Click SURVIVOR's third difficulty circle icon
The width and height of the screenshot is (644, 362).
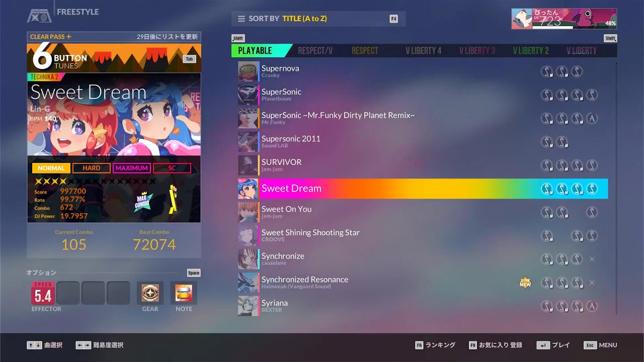[x=577, y=165]
